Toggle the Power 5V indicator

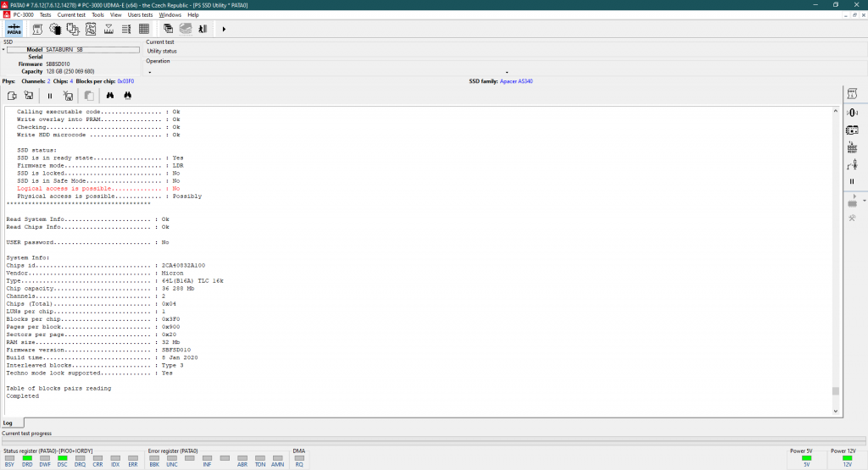point(806,459)
